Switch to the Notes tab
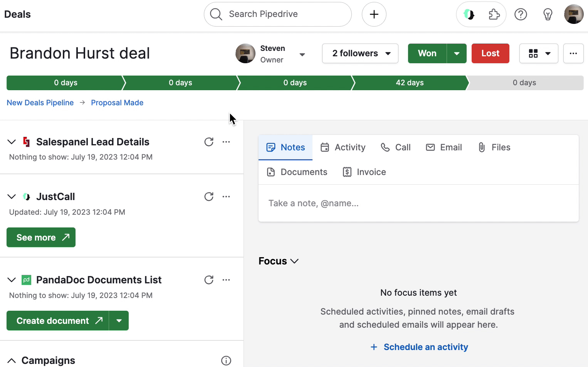Screen dimensions: 588x367 pyautogui.click(x=286, y=147)
